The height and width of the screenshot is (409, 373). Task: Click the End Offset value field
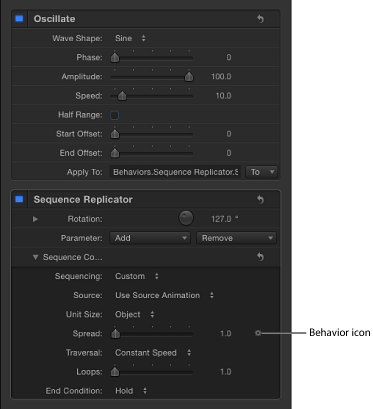229,153
